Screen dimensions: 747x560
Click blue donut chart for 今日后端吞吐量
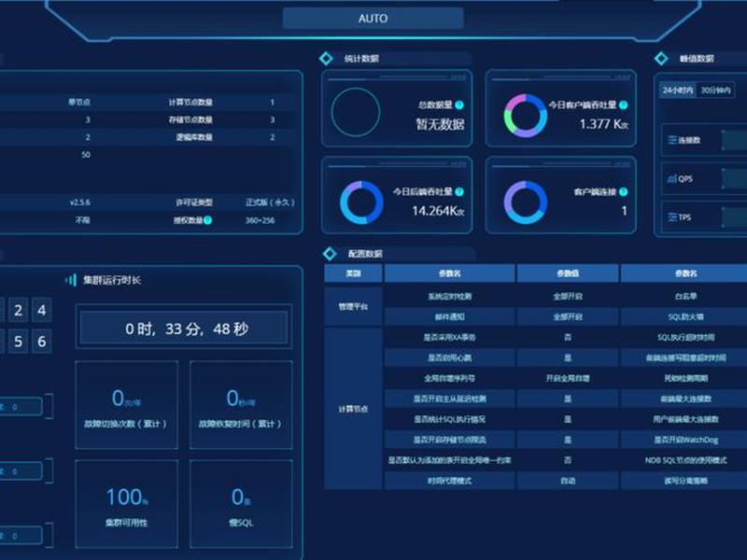point(361,203)
